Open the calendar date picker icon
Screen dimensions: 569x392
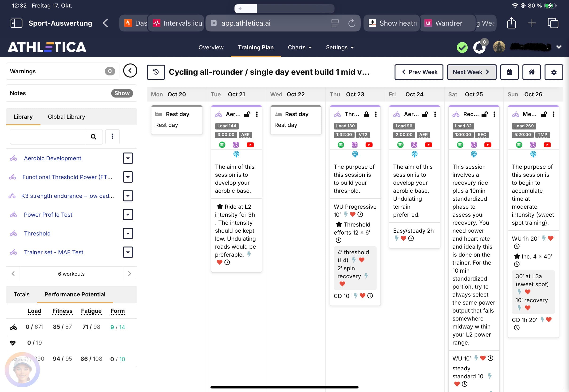[509, 72]
